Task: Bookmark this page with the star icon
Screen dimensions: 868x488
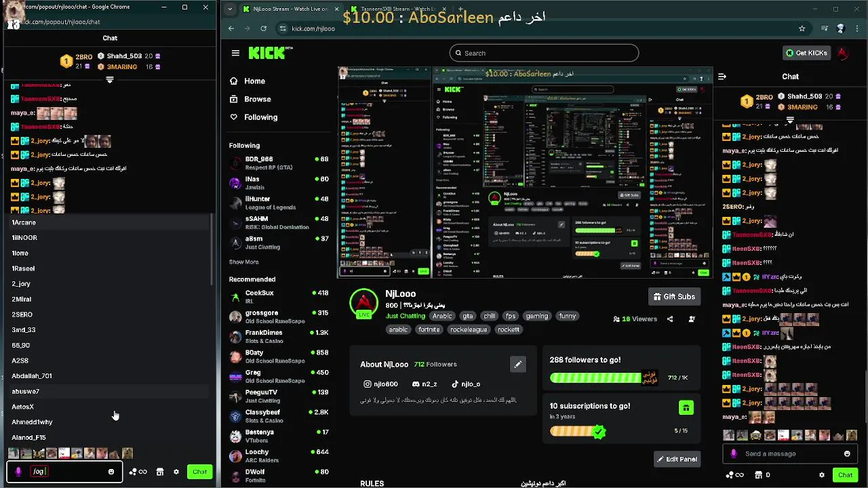Action: tap(802, 28)
